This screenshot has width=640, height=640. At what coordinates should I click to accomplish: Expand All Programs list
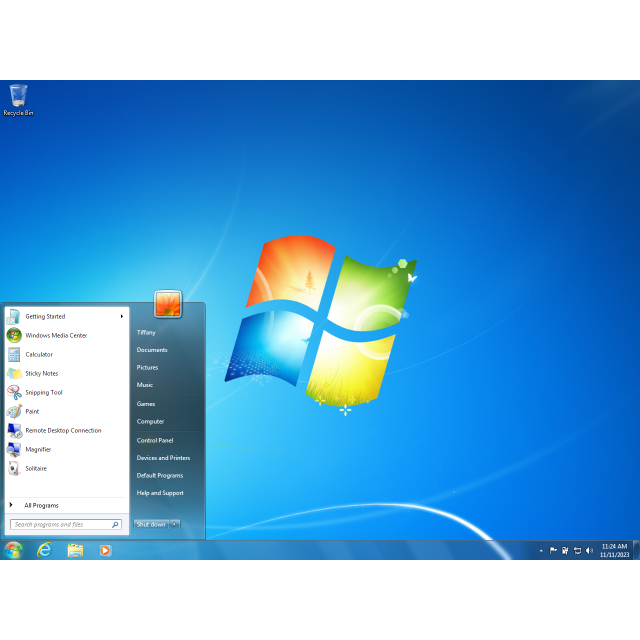41,505
